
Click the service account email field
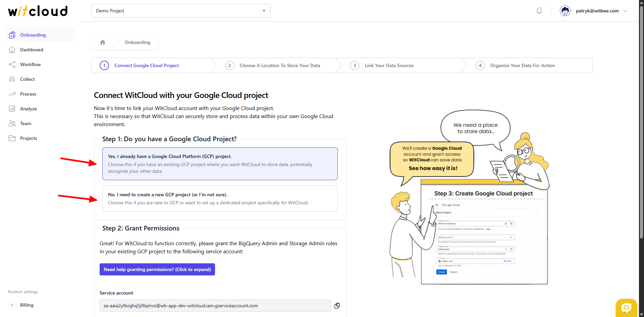tap(215, 306)
